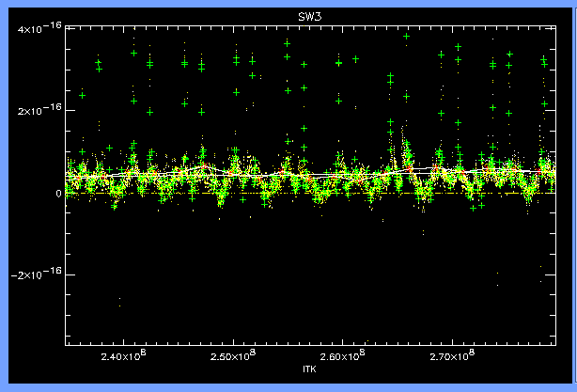The width and height of the screenshot is (577, 392).
Task: Click the −2×10⁻¹⁶ y-axis tick label
Action: tap(34, 274)
